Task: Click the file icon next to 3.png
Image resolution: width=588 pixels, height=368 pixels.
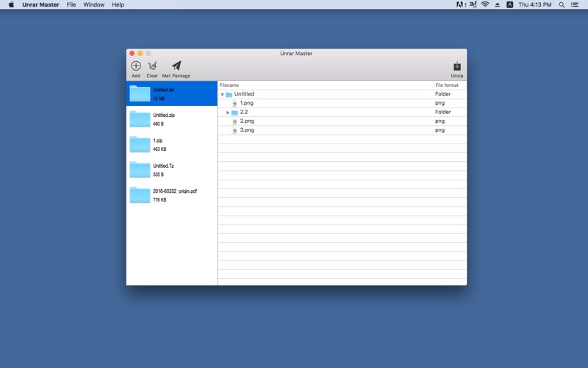Action: [x=234, y=130]
